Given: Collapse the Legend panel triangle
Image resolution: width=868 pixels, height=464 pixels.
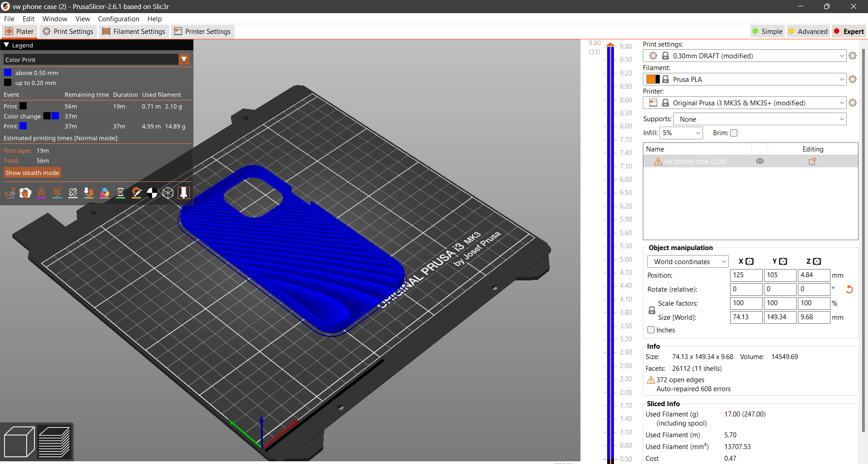Looking at the screenshot, I should point(6,45).
